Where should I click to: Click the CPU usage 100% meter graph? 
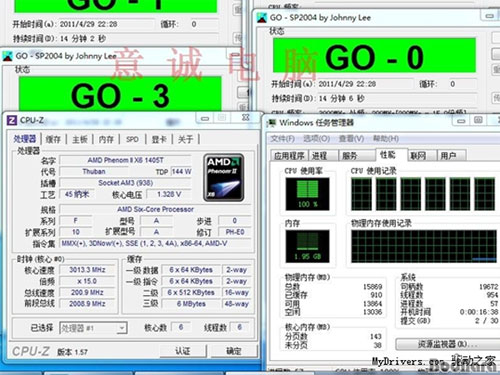point(307,194)
